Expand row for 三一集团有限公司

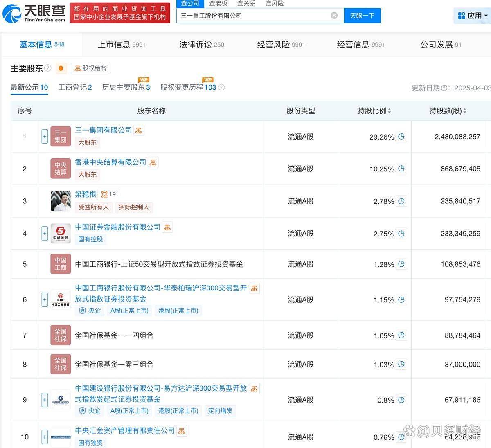(x=45, y=136)
